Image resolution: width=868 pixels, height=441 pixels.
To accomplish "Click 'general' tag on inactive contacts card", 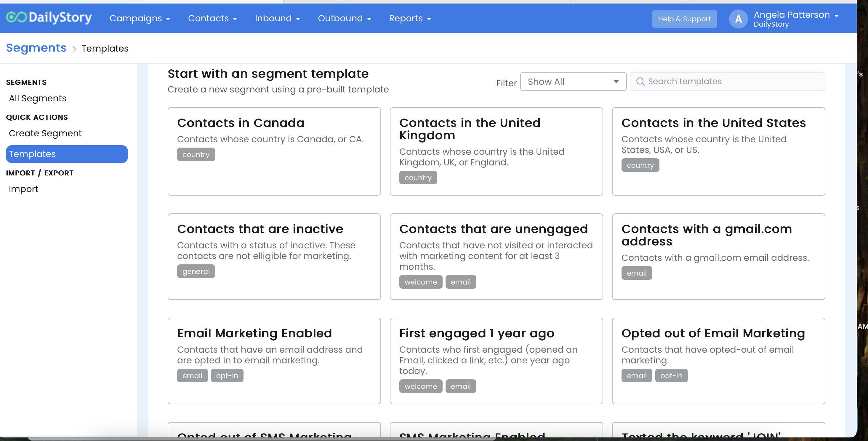I will (x=196, y=271).
